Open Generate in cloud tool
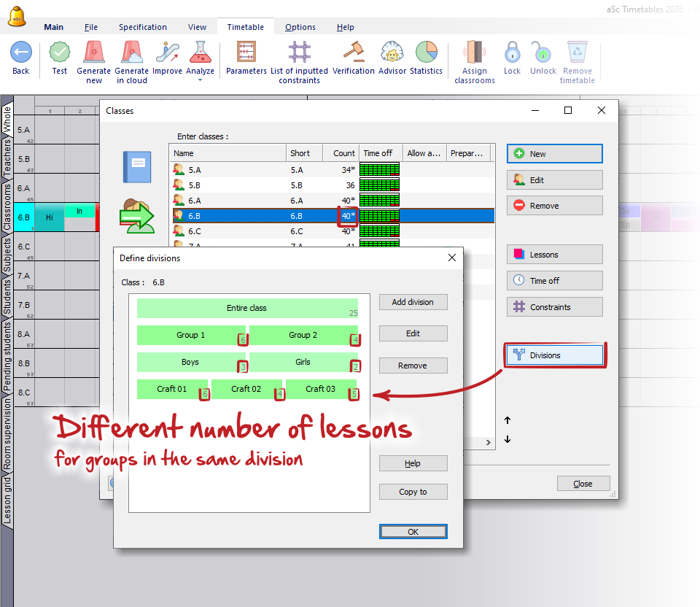Screen dimensions: 700x607 (131, 53)
